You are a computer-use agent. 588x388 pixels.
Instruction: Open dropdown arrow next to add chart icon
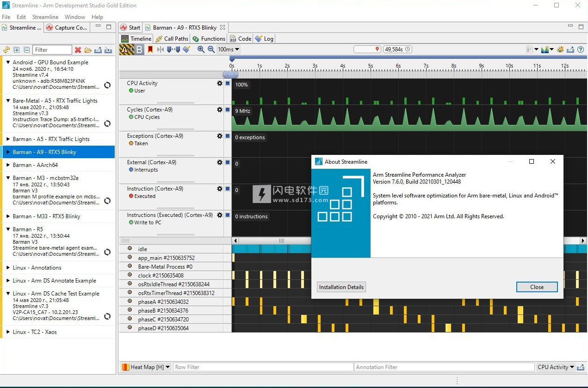552,49
